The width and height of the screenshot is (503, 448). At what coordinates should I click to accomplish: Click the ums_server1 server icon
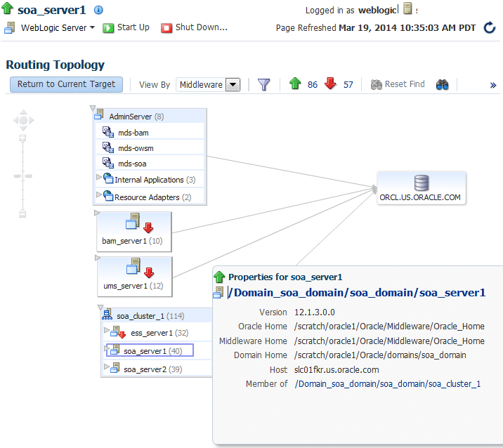[x=133, y=266]
